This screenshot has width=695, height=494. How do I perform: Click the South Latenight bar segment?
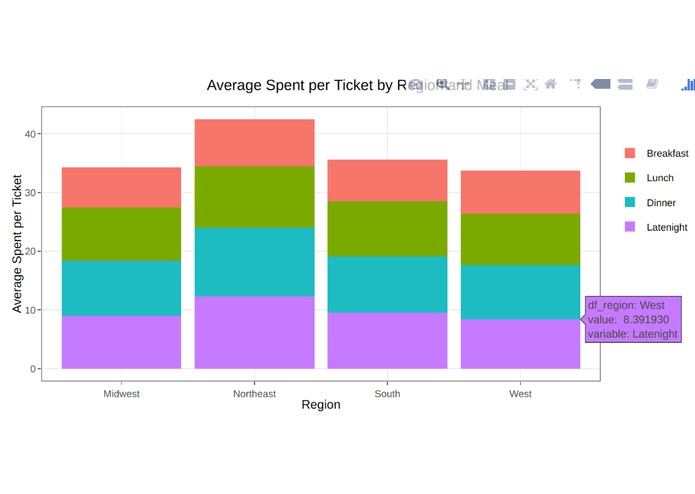point(387,341)
